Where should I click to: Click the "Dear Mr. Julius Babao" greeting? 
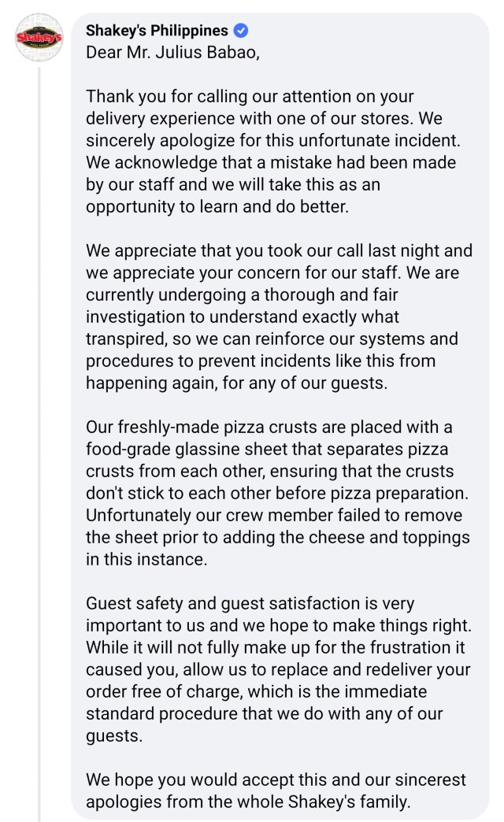172,52
